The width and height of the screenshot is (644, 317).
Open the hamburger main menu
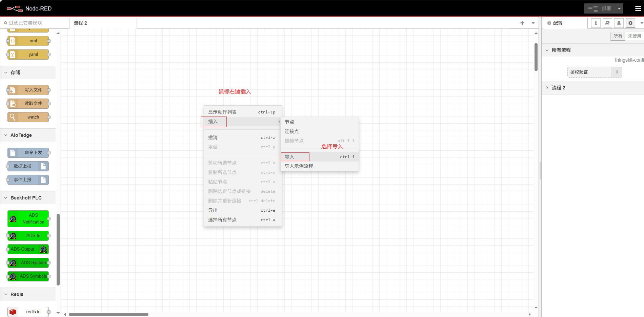tap(638, 8)
